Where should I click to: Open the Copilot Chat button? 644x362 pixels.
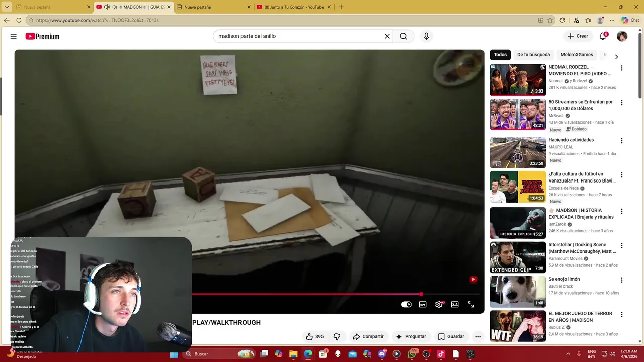point(630,20)
